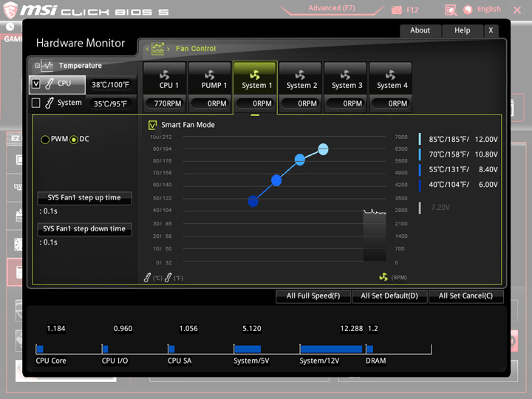Select the 70°C fan curve point
532x399 pixels.
click(x=299, y=160)
